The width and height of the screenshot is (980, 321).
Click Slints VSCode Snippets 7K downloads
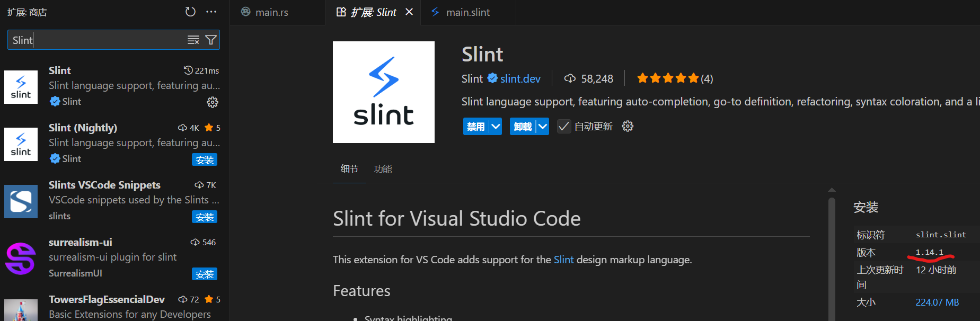(x=206, y=185)
